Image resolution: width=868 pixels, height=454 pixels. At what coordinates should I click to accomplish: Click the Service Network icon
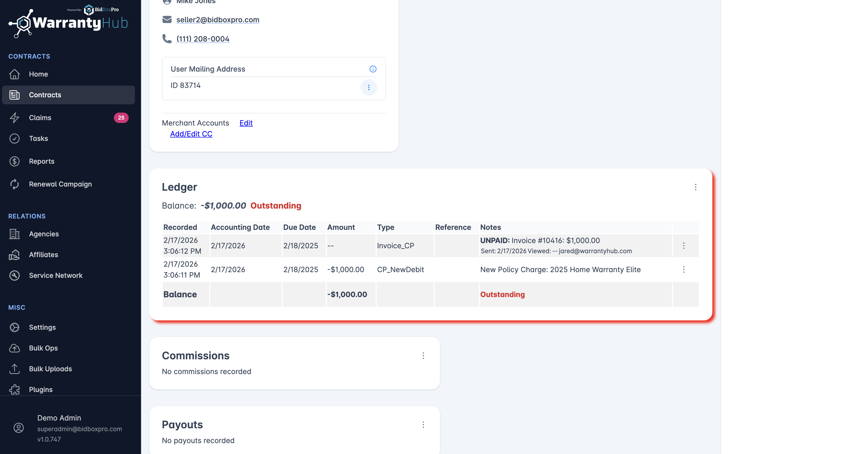pos(15,275)
